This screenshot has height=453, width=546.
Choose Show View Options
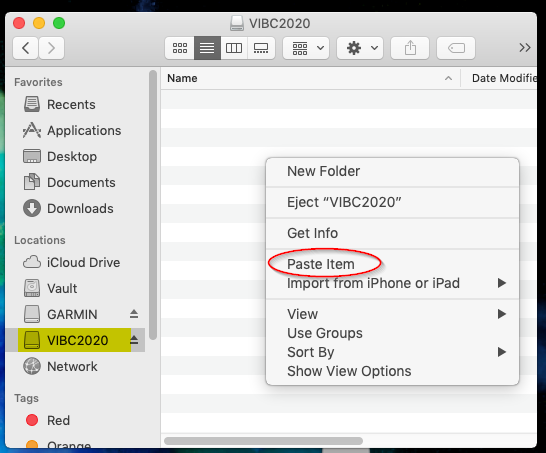click(x=392, y=371)
